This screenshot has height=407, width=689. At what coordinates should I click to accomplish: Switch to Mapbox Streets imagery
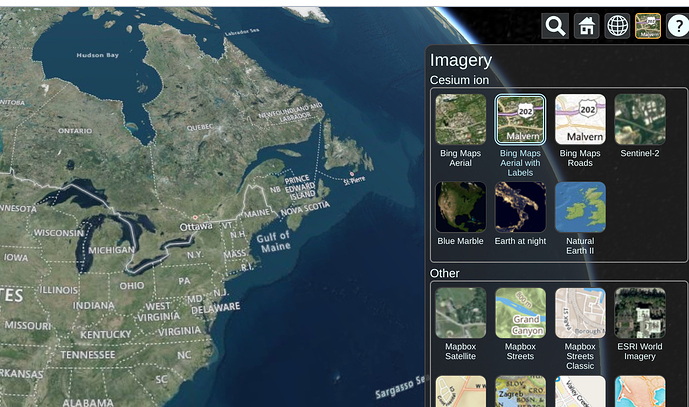coord(520,313)
